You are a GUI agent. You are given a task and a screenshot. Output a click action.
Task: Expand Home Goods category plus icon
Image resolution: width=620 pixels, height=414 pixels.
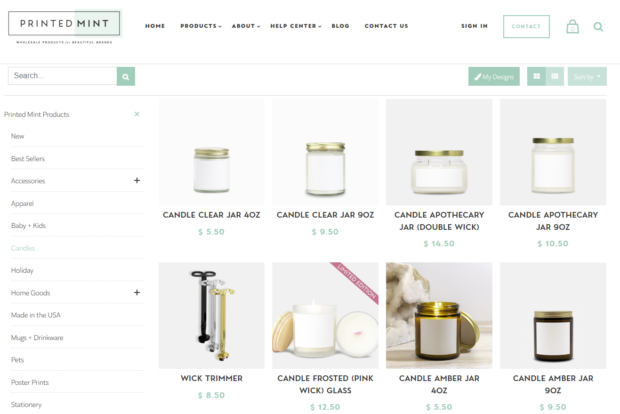pyautogui.click(x=137, y=293)
